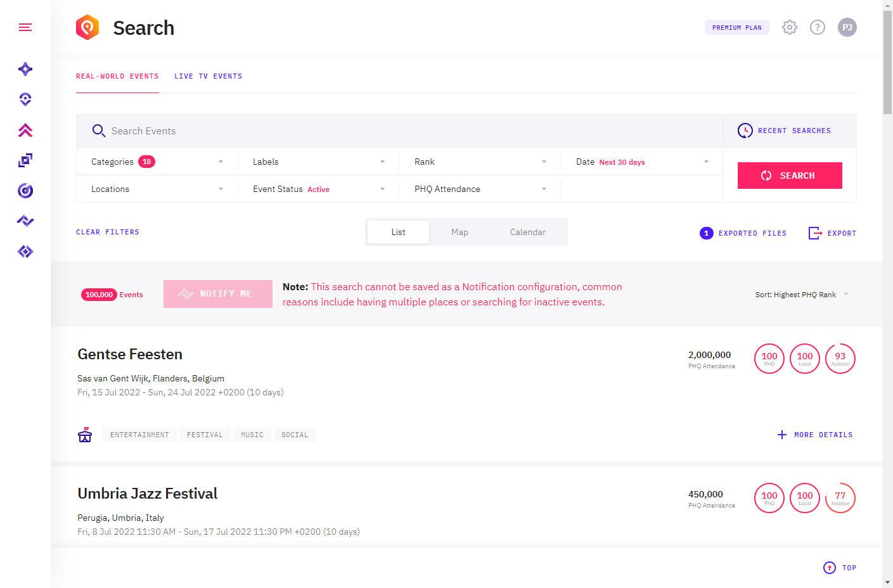Click the circular target sidebar icon
This screenshot has height=588, width=893.
25,191
